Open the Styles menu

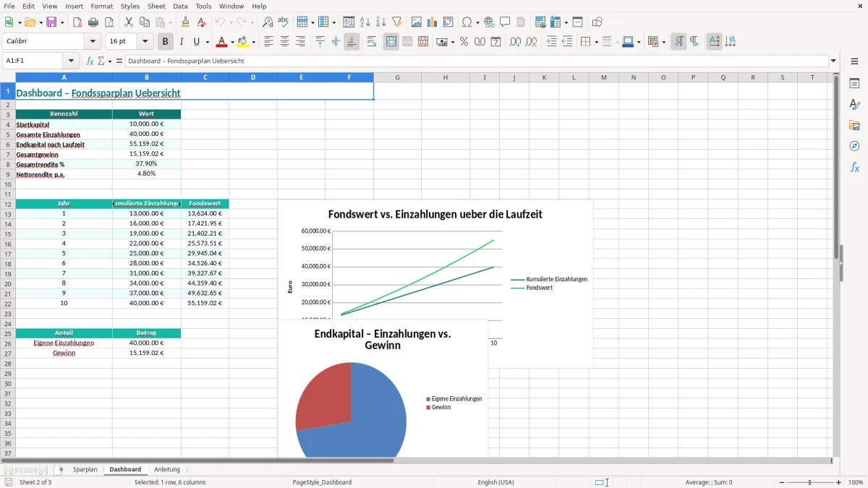(x=130, y=6)
